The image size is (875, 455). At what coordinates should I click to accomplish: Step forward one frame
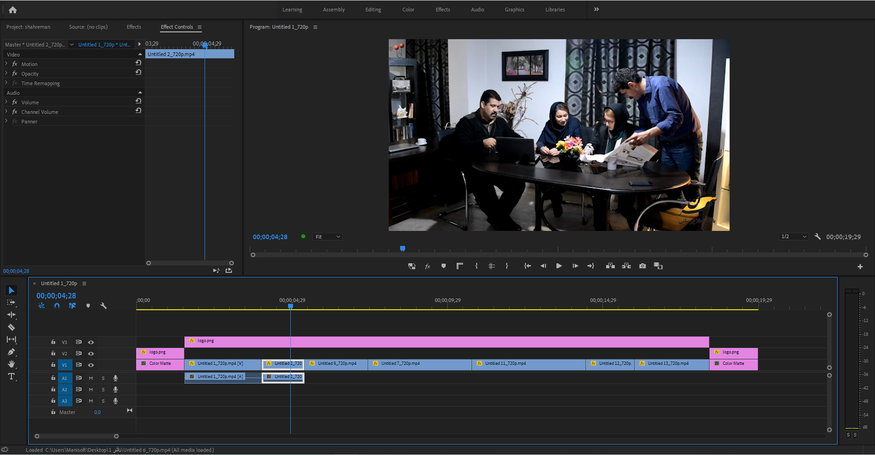(x=575, y=266)
